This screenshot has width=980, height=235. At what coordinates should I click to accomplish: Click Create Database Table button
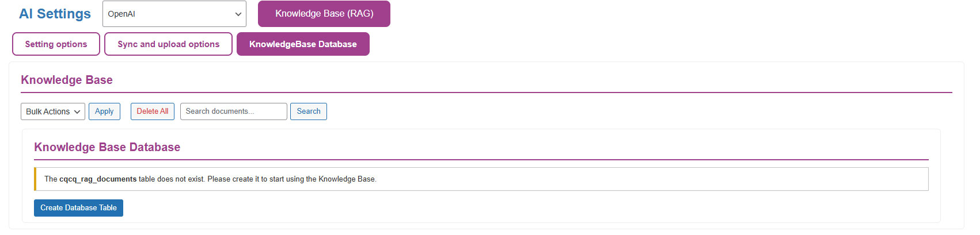[78, 208]
